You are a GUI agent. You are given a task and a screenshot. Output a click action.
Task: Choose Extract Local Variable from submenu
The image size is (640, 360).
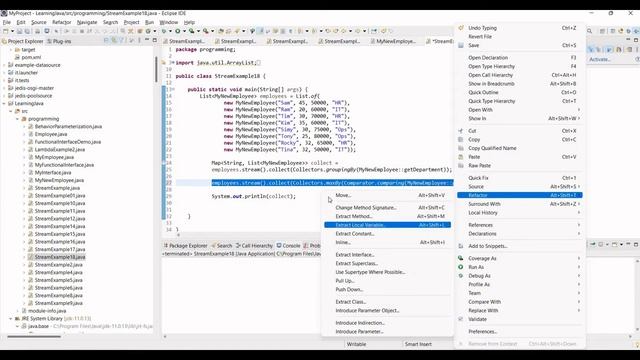(x=387, y=225)
